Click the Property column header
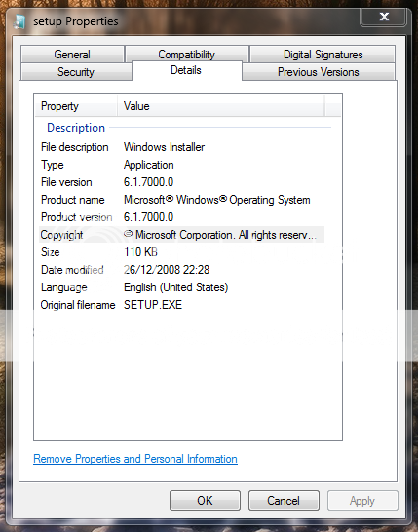Image resolution: width=418 pixels, height=532 pixels. click(76, 106)
